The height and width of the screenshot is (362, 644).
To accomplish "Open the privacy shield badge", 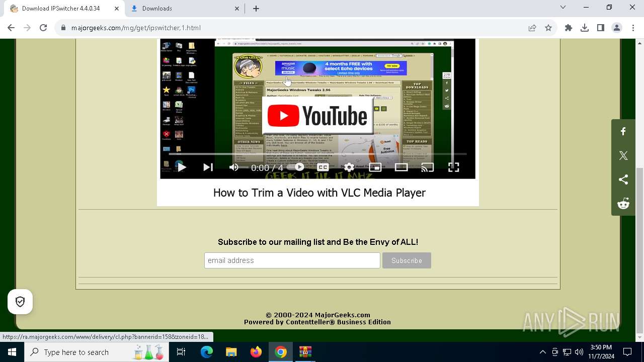I will click(20, 302).
